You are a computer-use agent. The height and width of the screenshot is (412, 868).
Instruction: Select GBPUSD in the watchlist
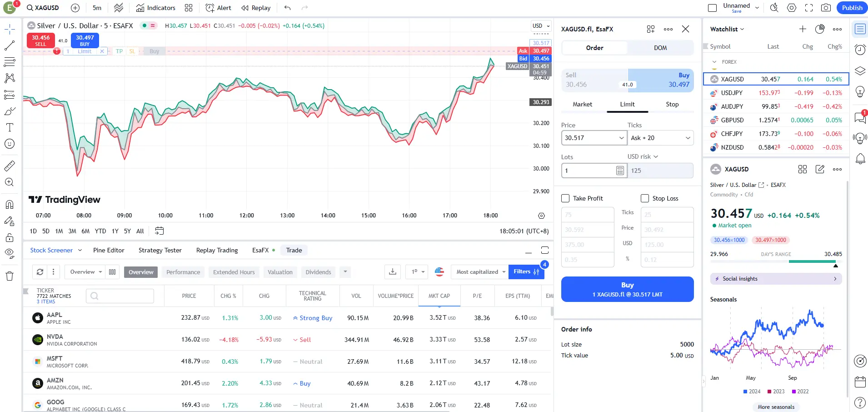[x=776, y=120]
